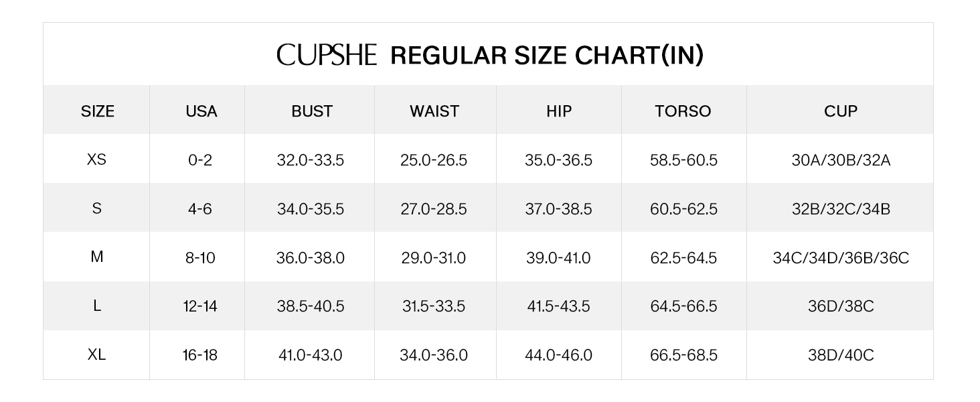The width and height of the screenshot is (980, 402).
Task: Select hip measurement 44.0-46.0
Action: click(x=558, y=355)
